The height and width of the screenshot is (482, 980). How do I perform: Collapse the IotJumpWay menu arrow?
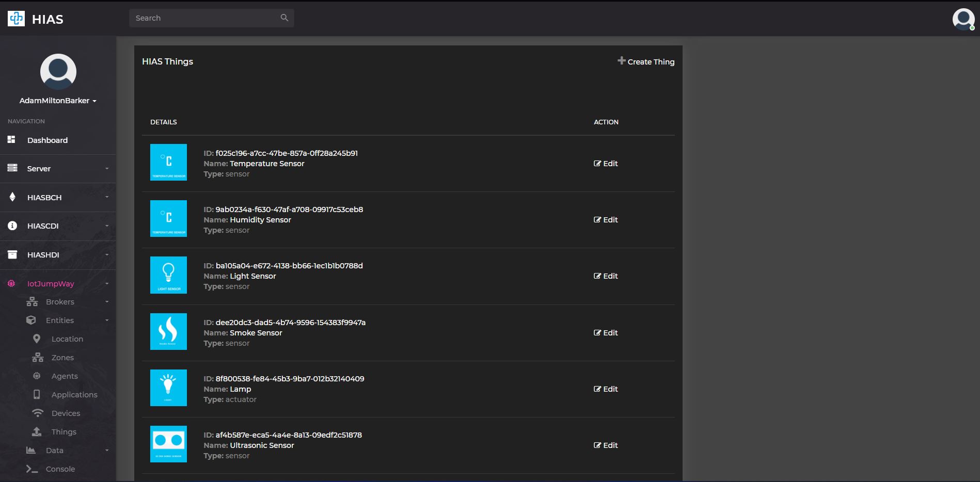(x=107, y=283)
